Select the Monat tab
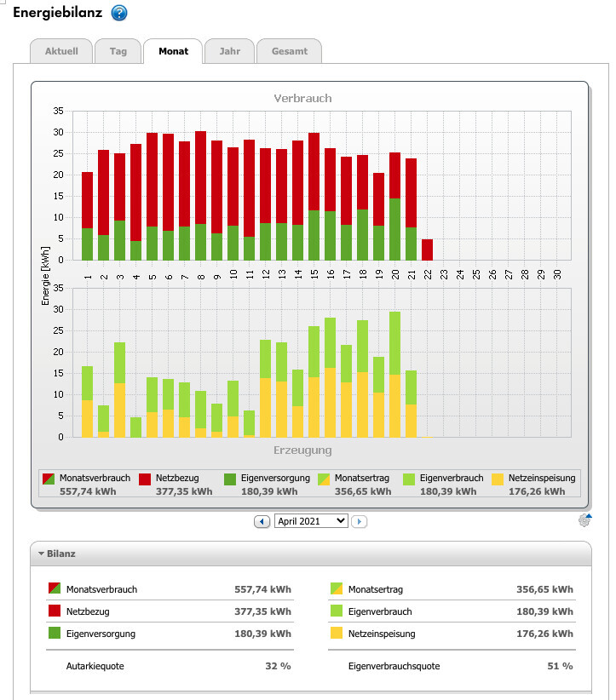616x700 pixels. 173,51
